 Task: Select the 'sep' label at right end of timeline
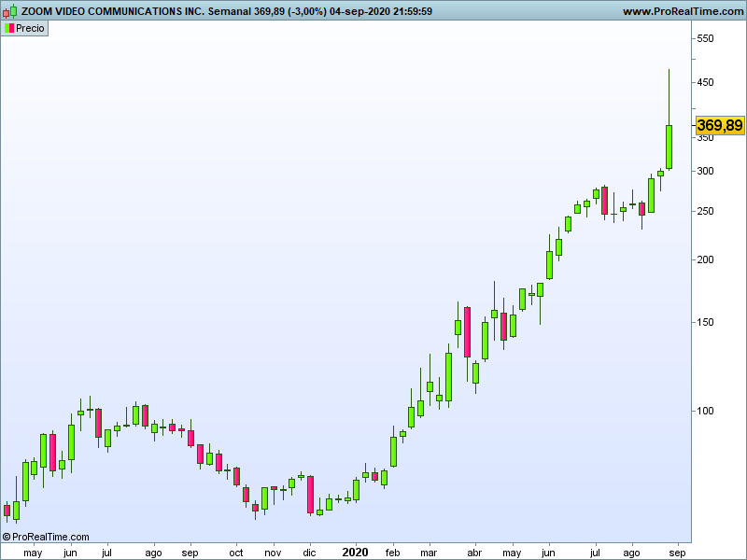pos(679,553)
